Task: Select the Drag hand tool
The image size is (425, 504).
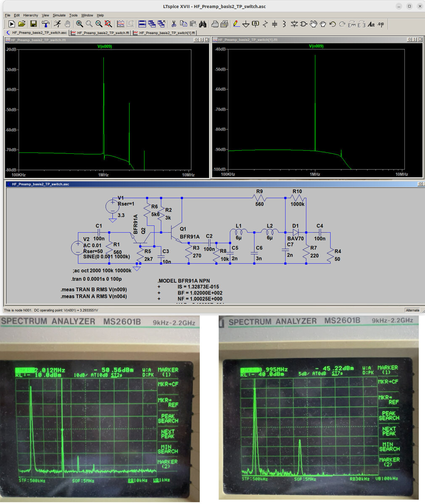Action: (x=323, y=24)
